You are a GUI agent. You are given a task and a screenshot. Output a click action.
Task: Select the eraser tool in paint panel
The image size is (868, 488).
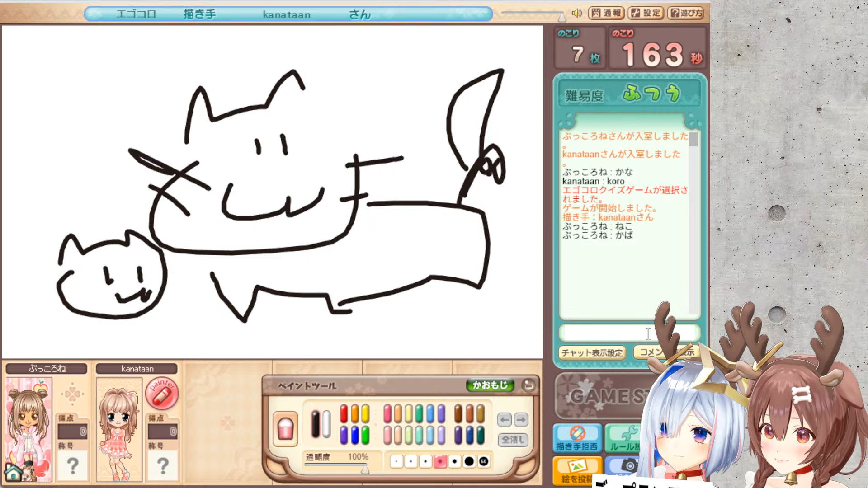point(285,428)
